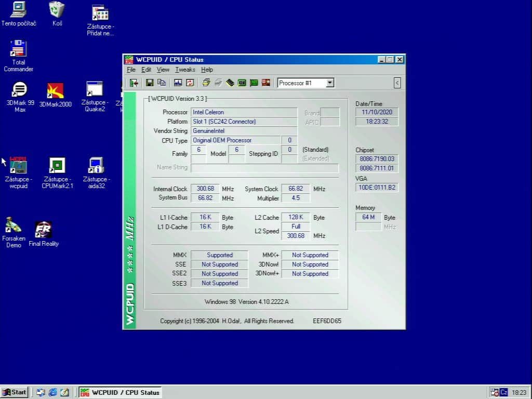The image size is (532, 399).
Task: Click the taskbar clock showing 18:23
Action: pyautogui.click(x=519, y=392)
